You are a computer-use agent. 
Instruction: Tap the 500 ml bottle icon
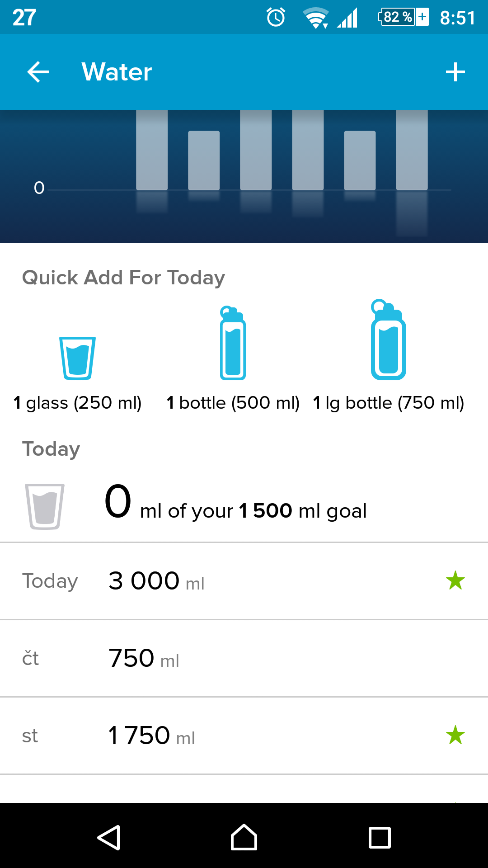(233, 343)
